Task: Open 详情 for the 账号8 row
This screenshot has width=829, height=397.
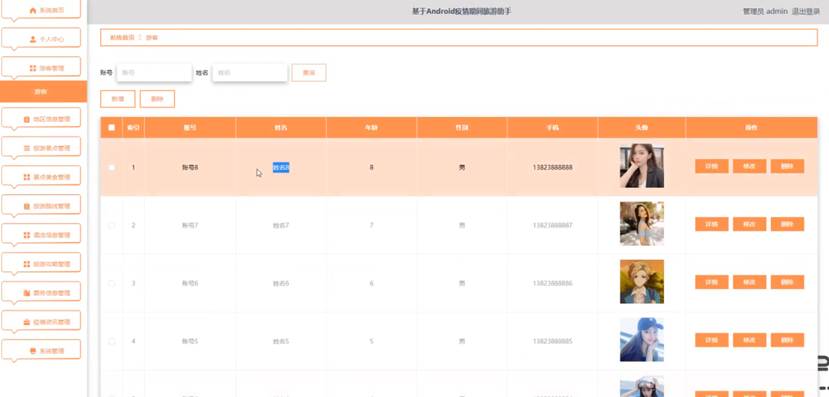Action: 712,167
